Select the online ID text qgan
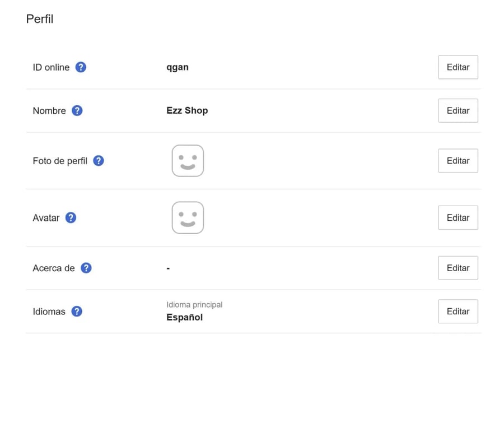This screenshot has height=432, width=504. (178, 68)
